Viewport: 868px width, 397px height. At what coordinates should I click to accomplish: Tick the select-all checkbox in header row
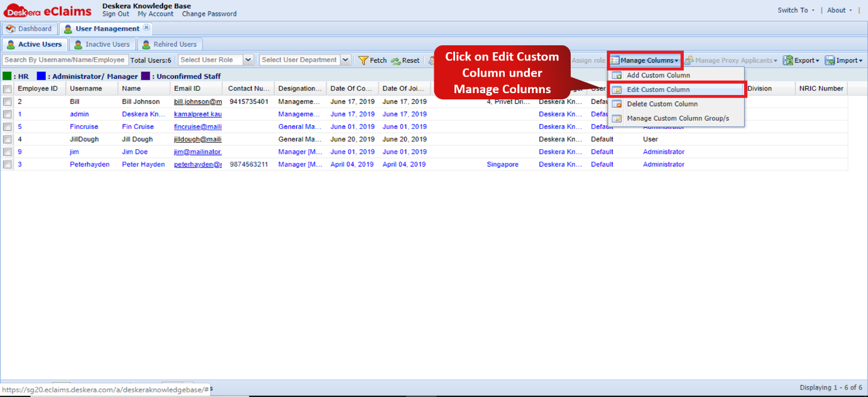[8, 88]
